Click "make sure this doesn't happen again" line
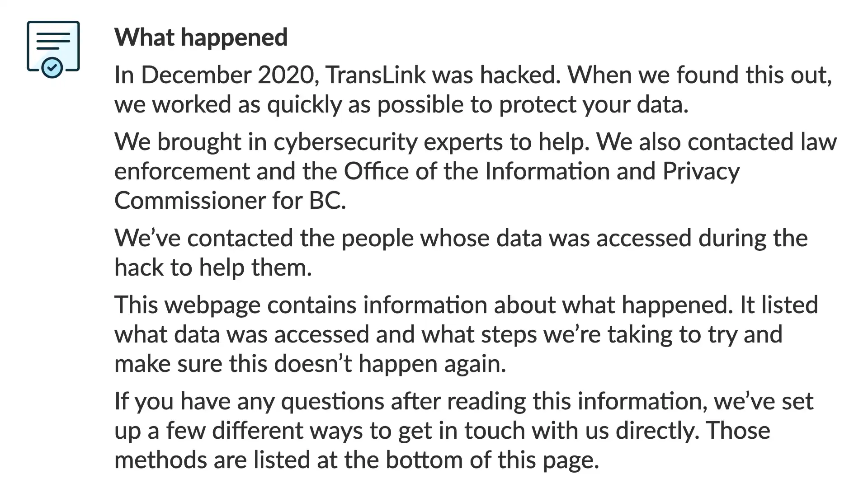 310,364
